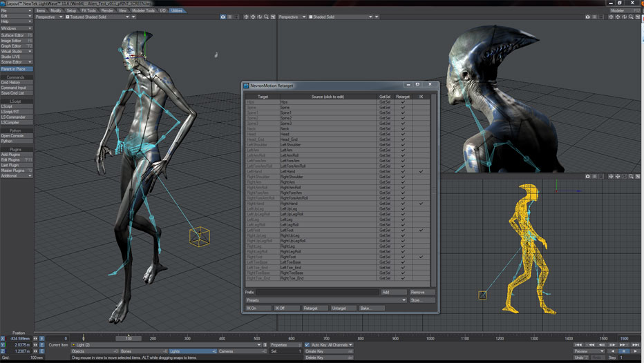Click the camera icon in left viewport header
The image size is (644, 363).
point(222,17)
